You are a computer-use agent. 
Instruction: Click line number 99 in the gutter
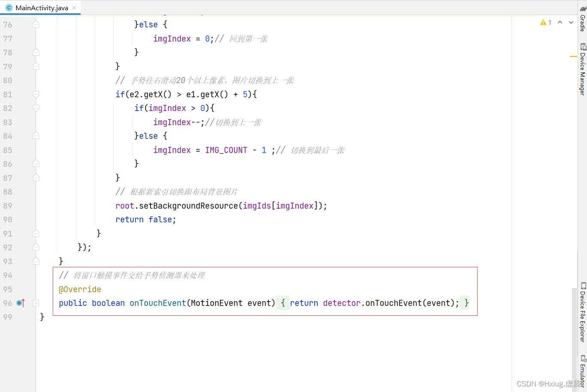(x=8, y=317)
